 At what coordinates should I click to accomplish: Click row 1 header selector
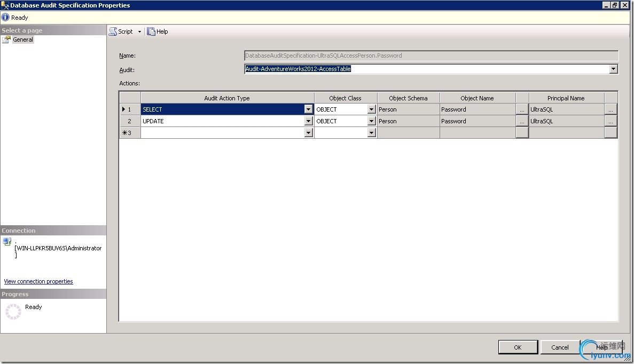[130, 109]
